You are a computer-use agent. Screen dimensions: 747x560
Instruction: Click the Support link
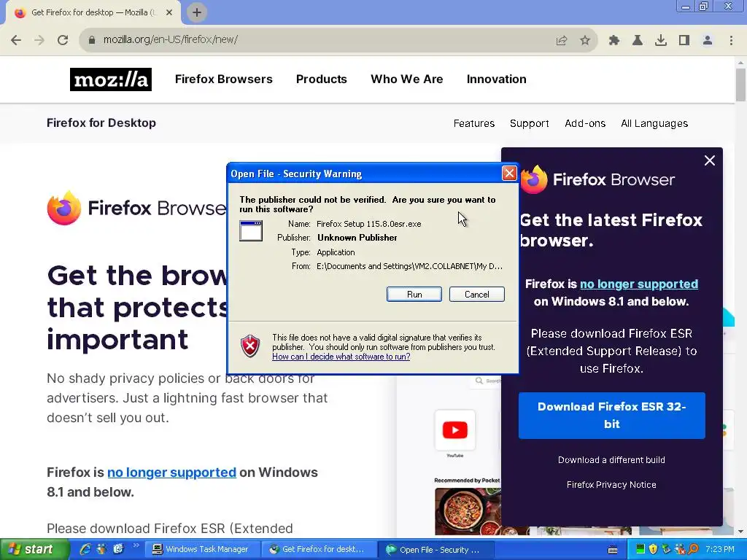tap(530, 123)
